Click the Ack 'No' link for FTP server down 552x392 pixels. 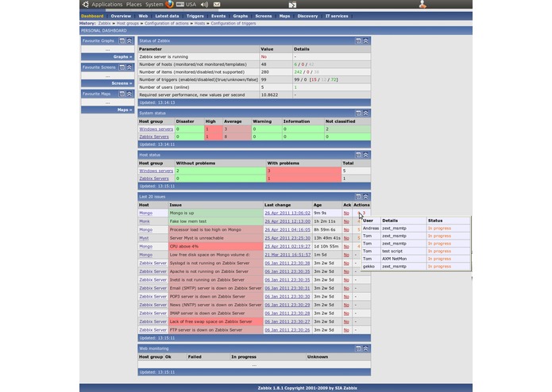coord(346,330)
